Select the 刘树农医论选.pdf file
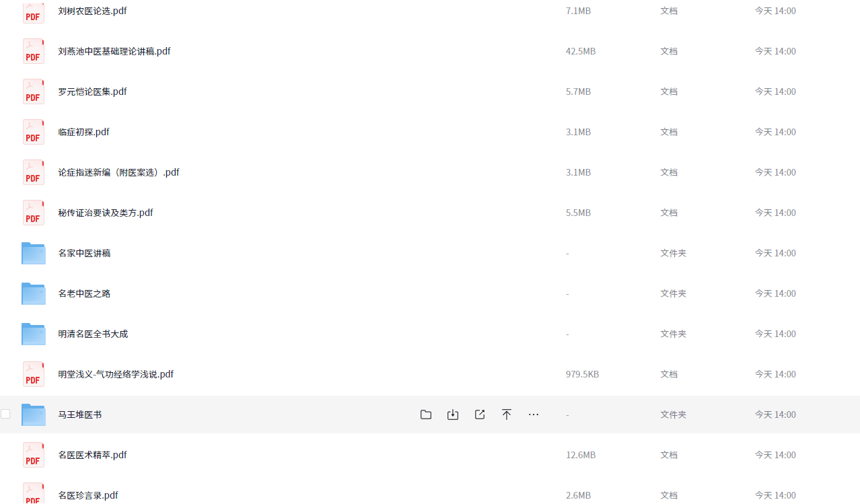The image size is (860, 504). point(92,11)
